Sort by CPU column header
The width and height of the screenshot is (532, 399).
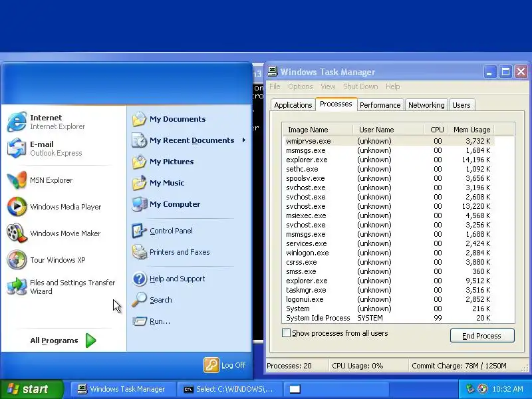click(x=436, y=130)
